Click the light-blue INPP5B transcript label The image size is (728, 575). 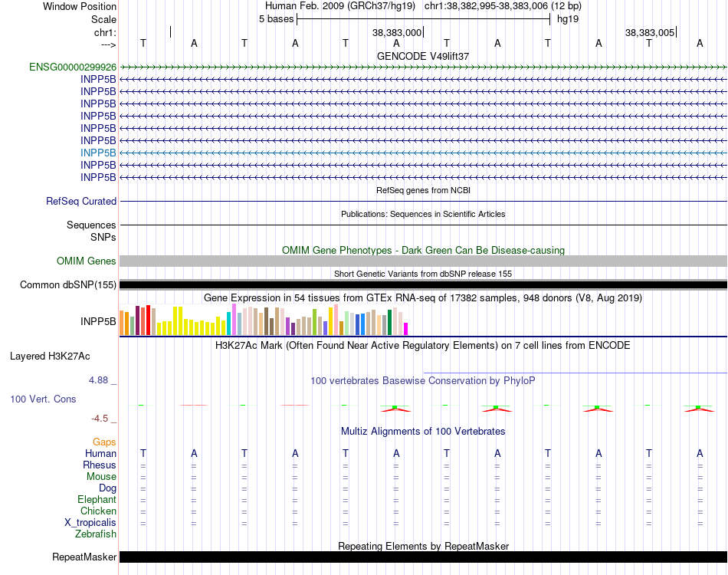98,153
